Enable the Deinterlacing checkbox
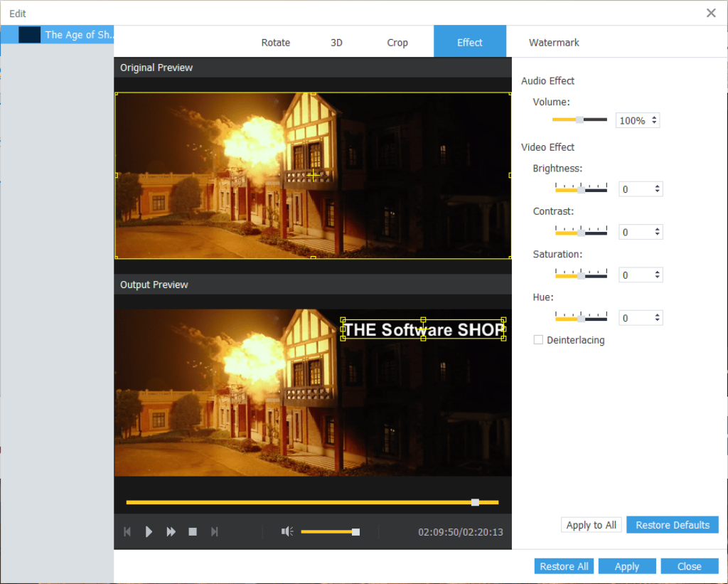This screenshot has height=584, width=728. (x=538, y=339)
